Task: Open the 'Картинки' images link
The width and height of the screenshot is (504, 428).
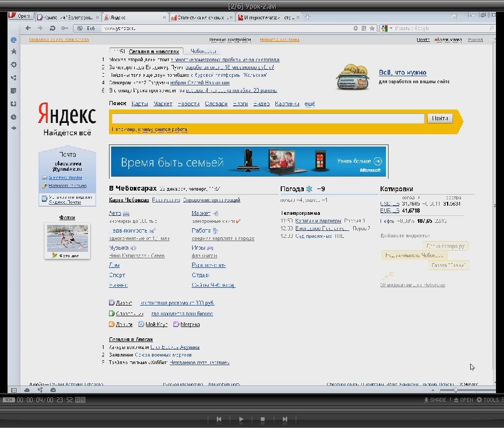Action: point(287,104)
